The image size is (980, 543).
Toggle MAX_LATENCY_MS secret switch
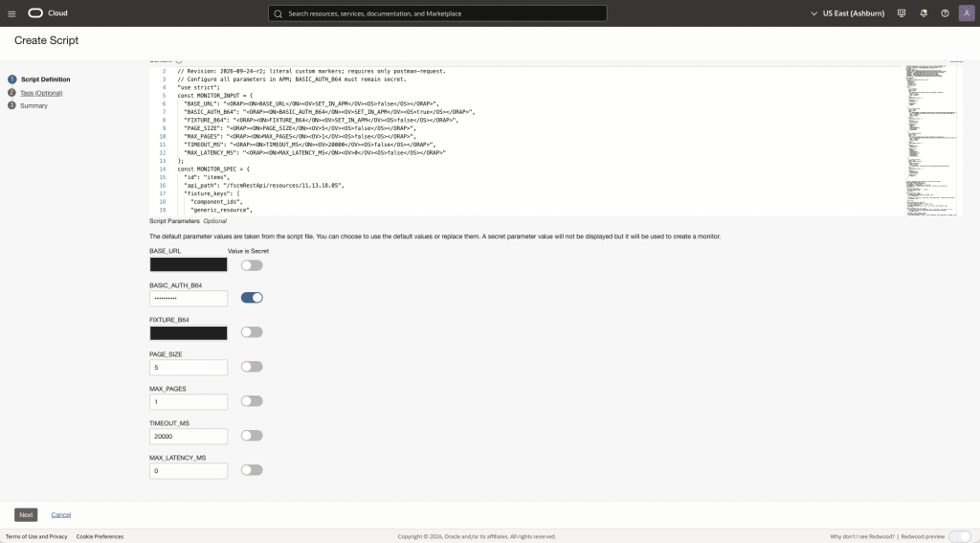tap(252, 470)
